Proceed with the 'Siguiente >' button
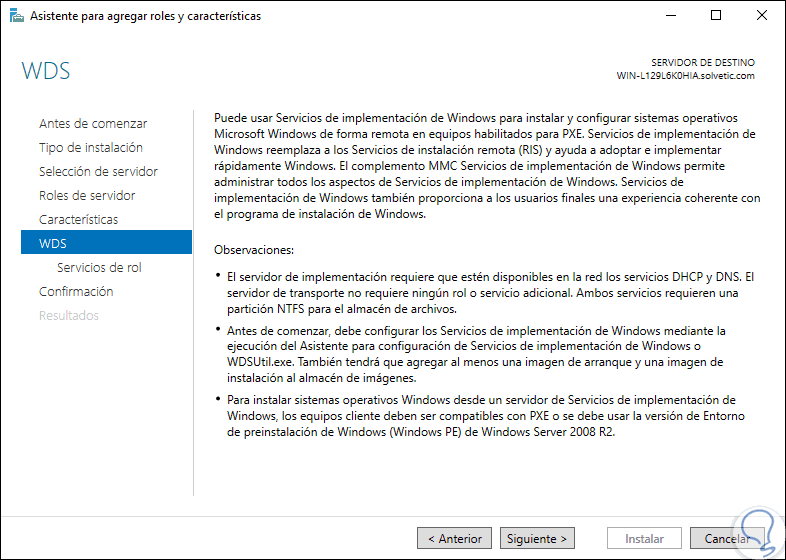This screenshot has width=786, height=560. pyautogui.click(x=537, y=538)
